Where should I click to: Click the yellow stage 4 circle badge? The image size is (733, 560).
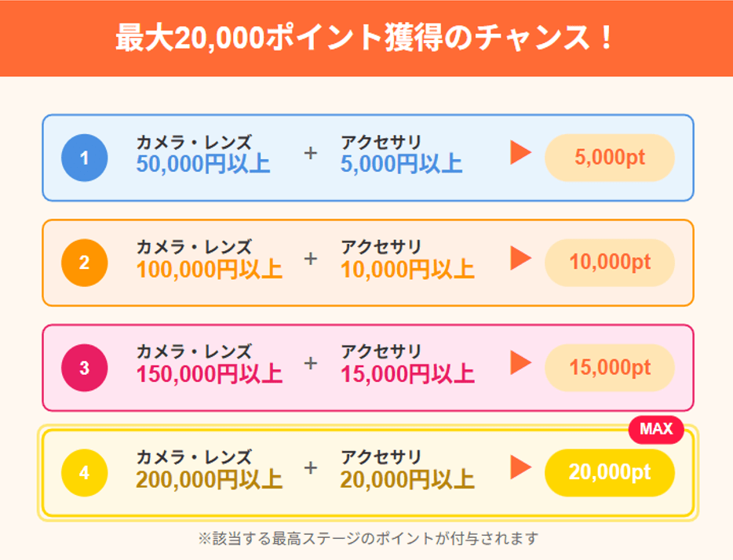84,473
